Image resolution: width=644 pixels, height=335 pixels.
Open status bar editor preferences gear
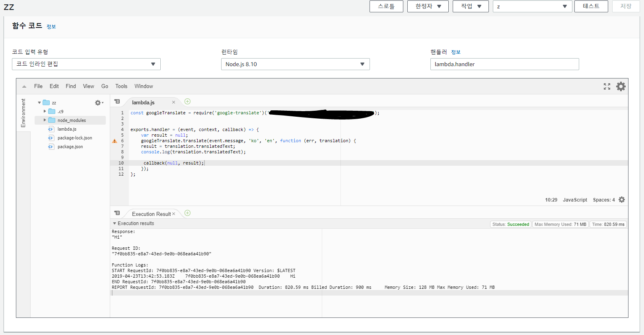(x=622, y=200)
